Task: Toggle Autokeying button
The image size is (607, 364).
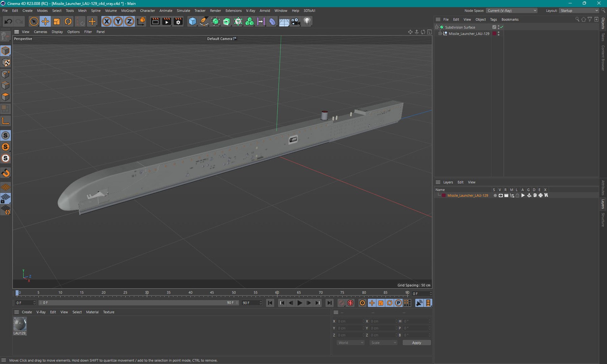Action: [351, 303]
